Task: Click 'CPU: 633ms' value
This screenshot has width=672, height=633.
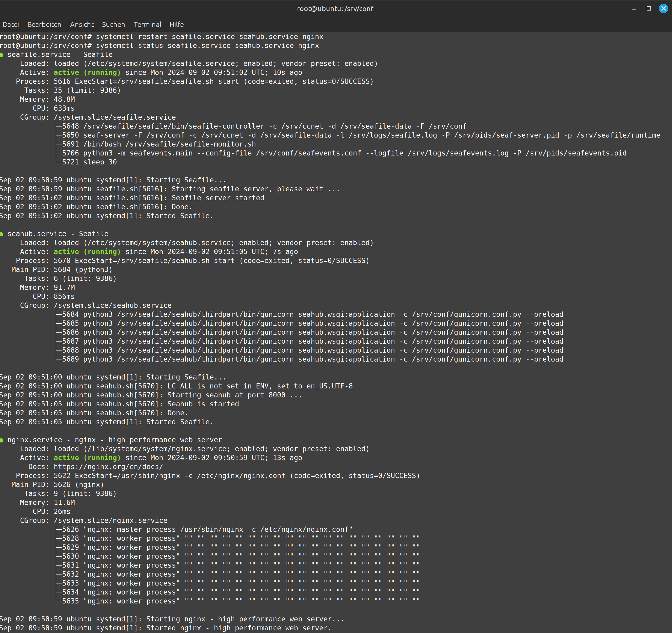Action: pos(64,108)
